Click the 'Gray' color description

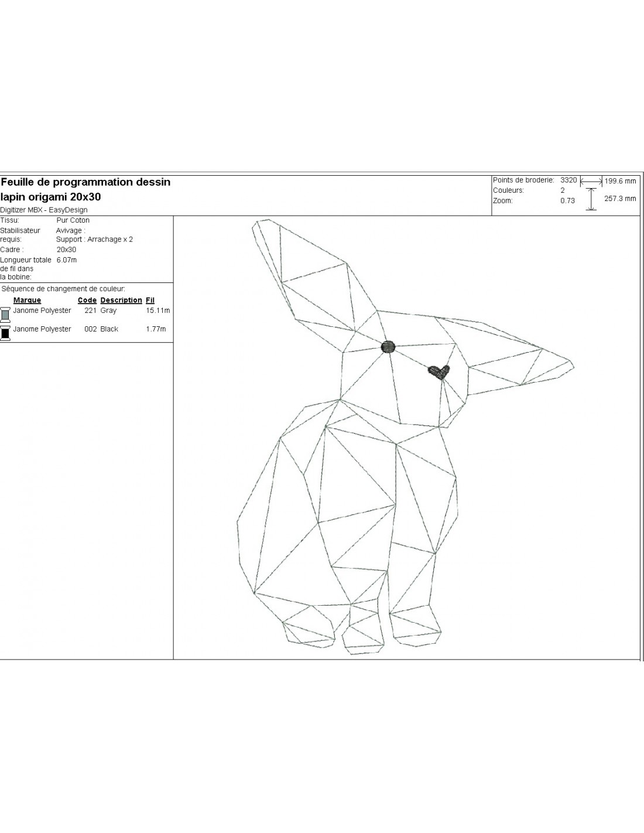pos(108,310)
